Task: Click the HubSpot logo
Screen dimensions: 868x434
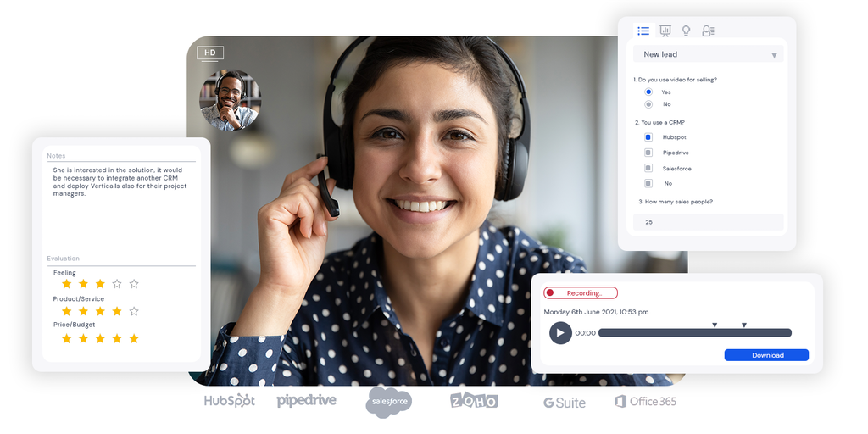Action: [x=229, y=401]
